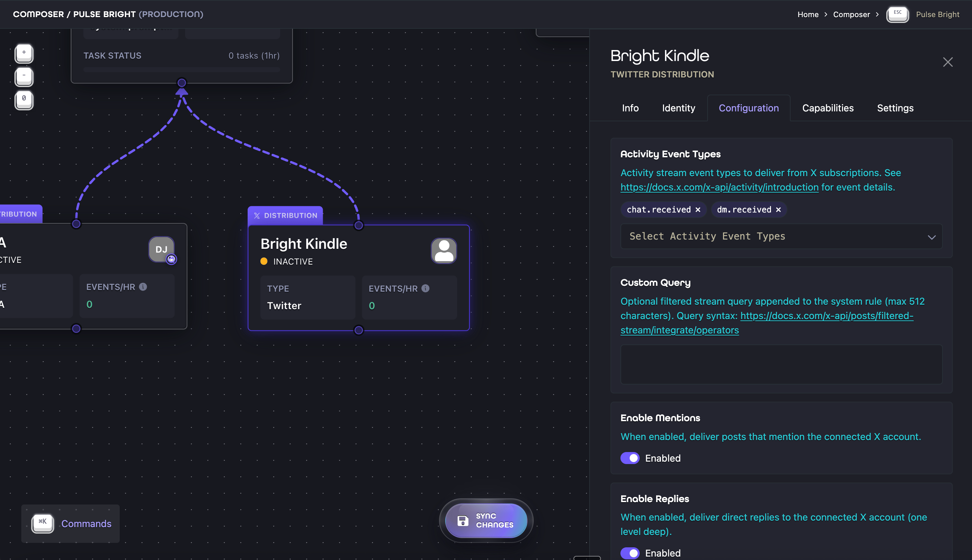Click the INACTIVE status label

pyautogui.click(x=293, y=261)
